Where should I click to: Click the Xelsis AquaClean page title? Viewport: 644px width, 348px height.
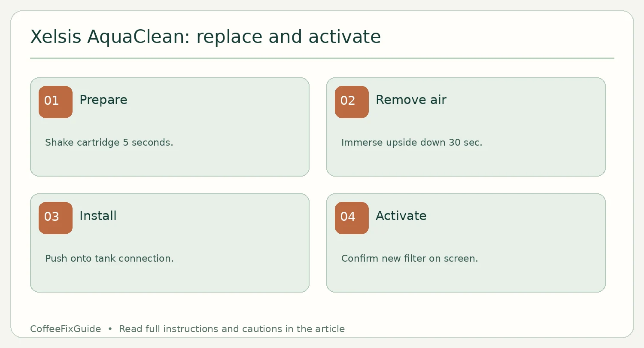coord(206,37)
